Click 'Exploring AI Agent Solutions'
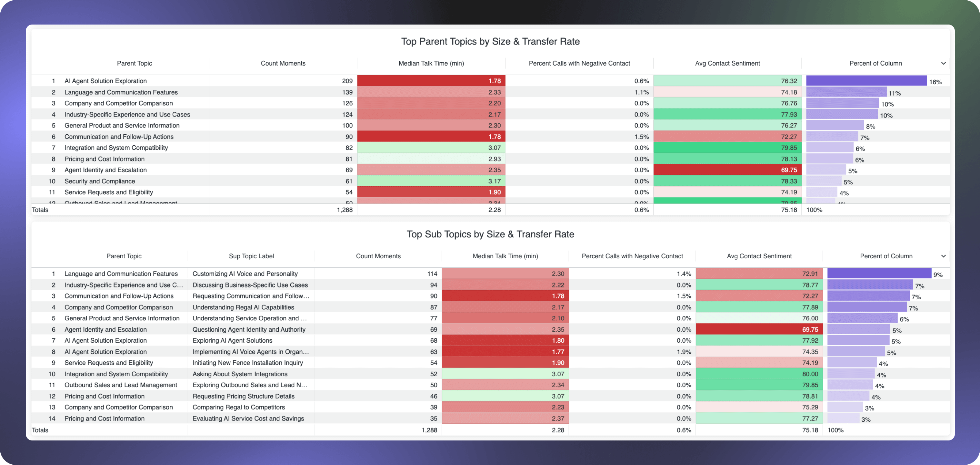 [232, 340]
